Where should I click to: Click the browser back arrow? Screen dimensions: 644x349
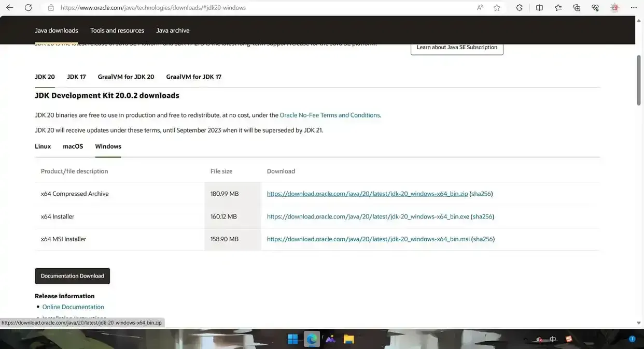tap(9, 8)
